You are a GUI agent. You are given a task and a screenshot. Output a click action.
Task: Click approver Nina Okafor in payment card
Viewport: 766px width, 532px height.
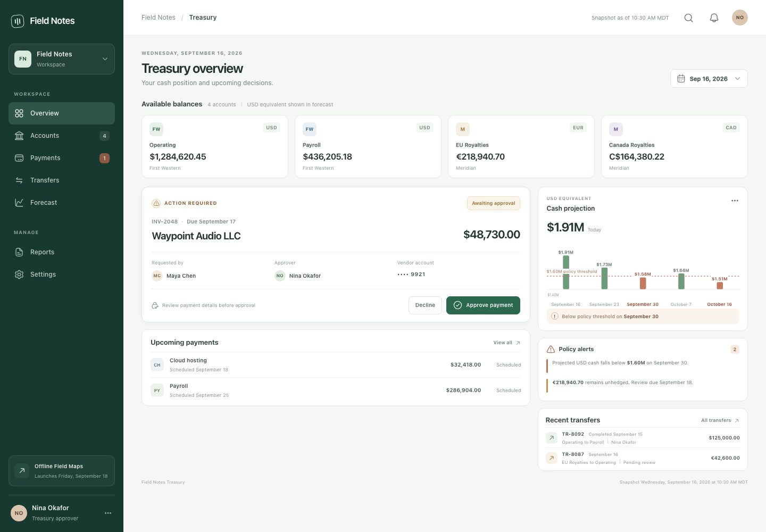pyautogui.click(x=298, y=276)
